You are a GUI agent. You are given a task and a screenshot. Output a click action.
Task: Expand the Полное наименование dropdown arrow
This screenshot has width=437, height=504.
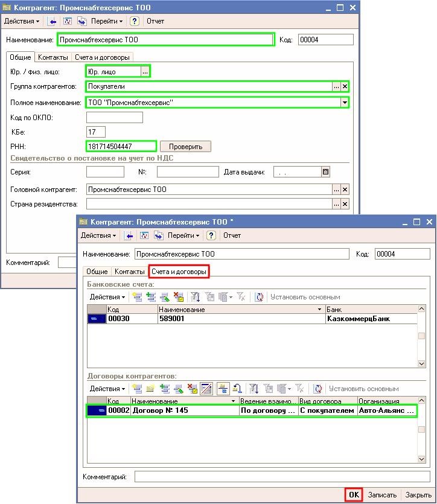345,103
